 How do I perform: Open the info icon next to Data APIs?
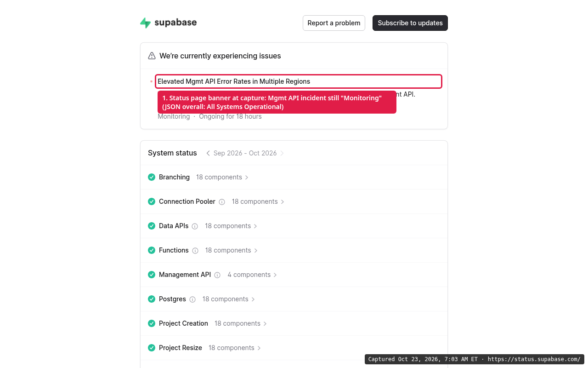tap(195, 226)
